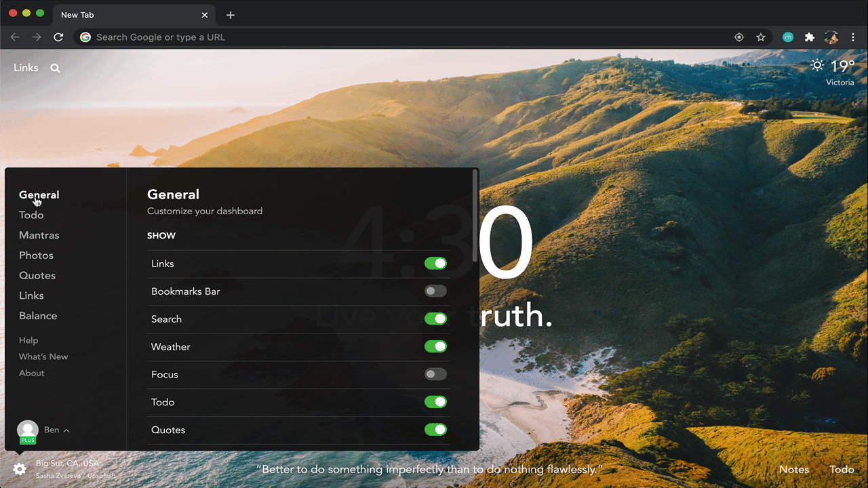This screenshot has height=488, width=868.
Task: Click the Google icon in address bar
Action: pos(85,37)
